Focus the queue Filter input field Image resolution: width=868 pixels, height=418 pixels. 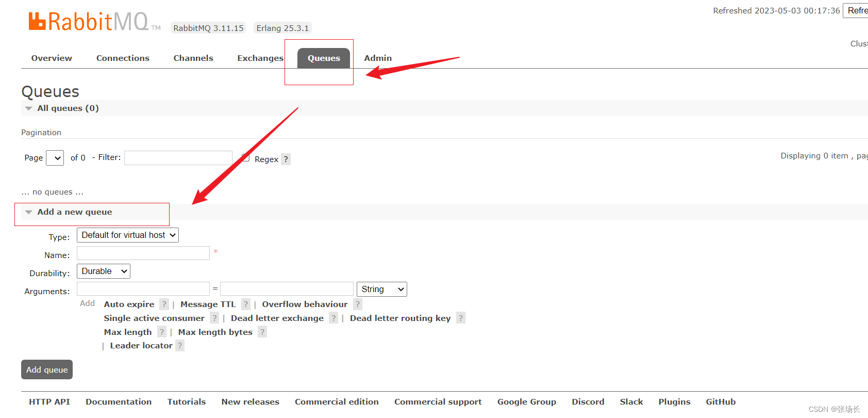pos(178,158)
